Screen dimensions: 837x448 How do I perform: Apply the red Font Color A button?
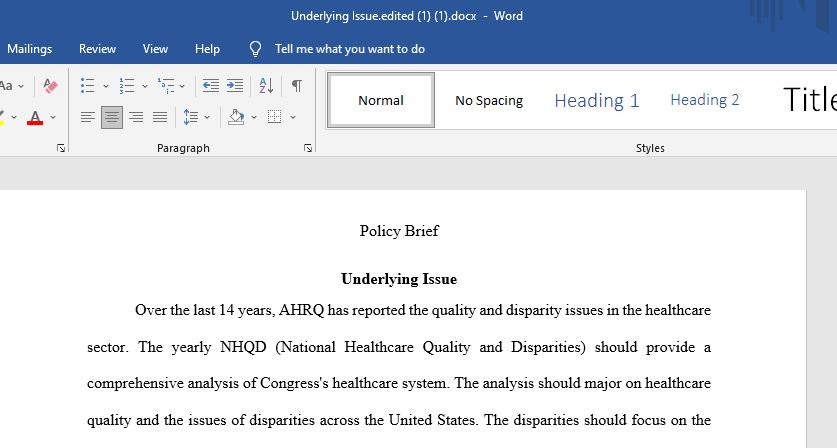35,117
